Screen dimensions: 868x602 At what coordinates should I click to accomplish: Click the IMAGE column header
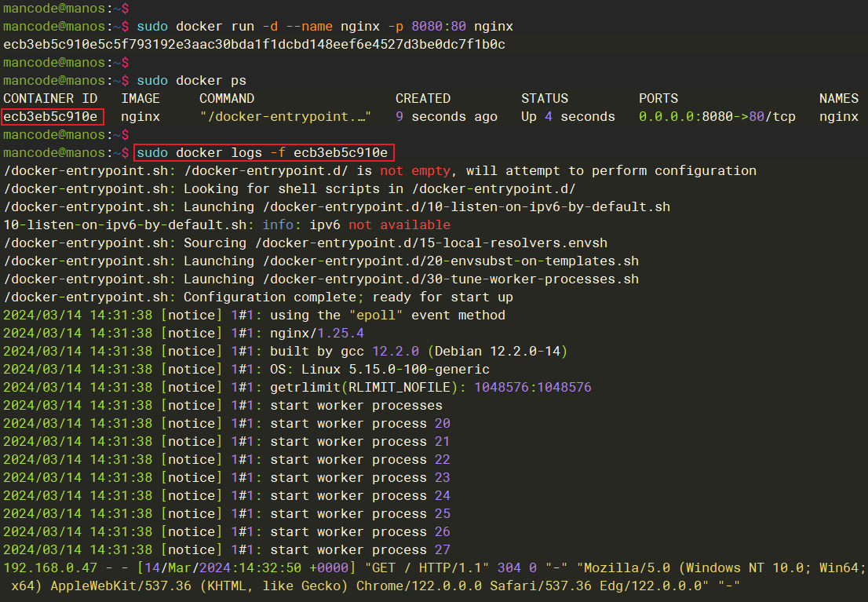140,99
